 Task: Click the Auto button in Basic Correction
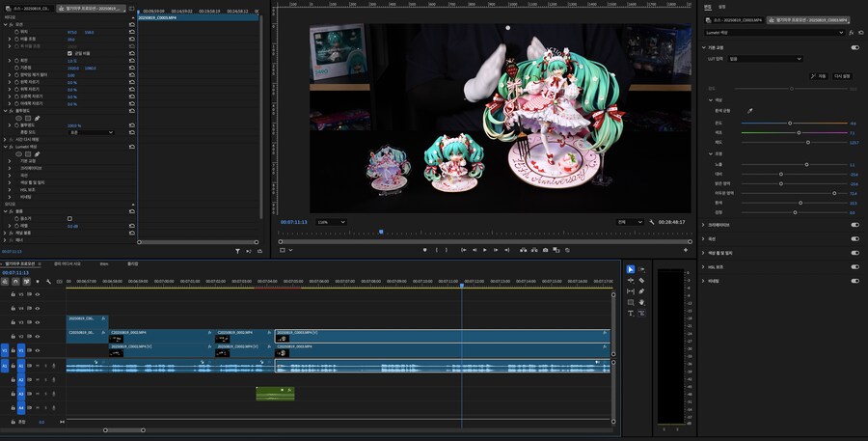pyautogui.click(x=819, y=76)
